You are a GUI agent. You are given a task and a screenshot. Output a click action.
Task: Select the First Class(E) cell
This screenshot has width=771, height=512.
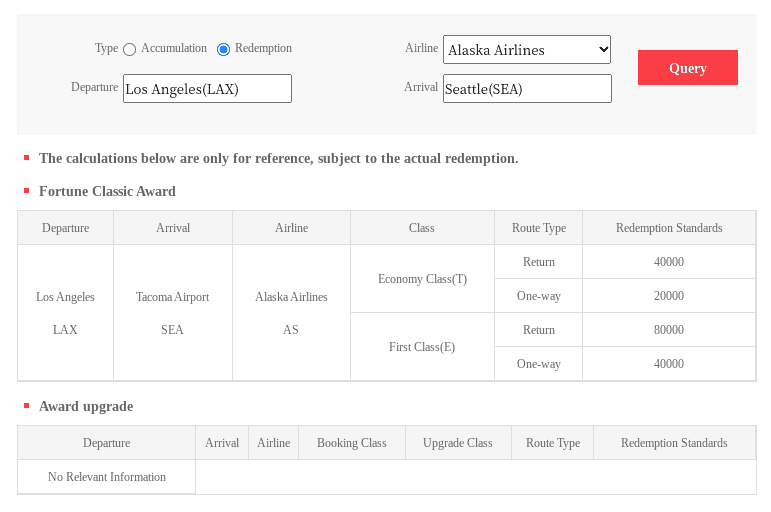[421, 347]
